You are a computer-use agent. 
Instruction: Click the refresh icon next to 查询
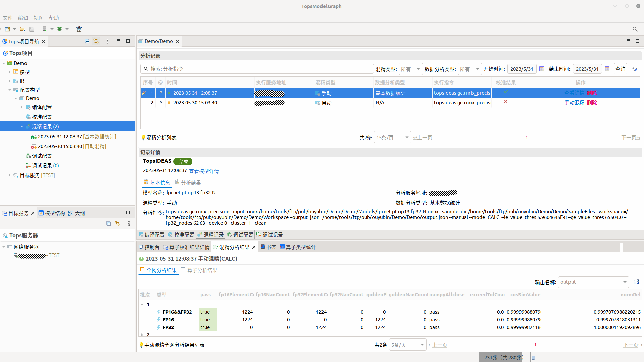635,69
